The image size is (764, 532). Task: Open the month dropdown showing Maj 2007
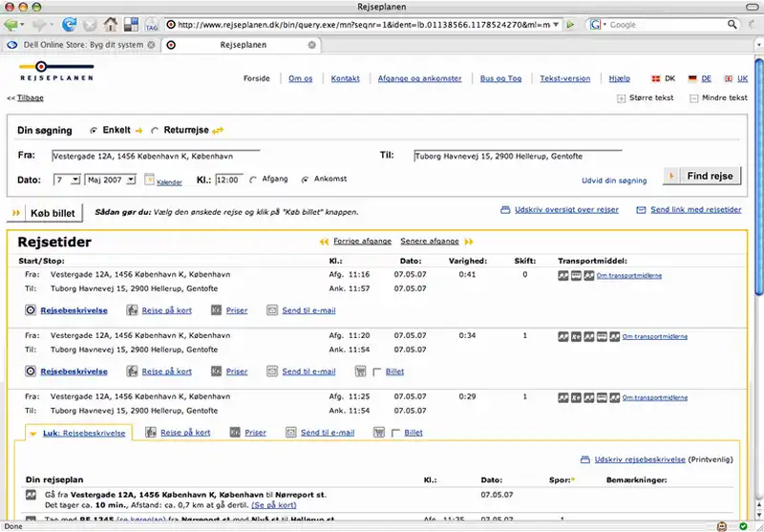tap(111, 179)
